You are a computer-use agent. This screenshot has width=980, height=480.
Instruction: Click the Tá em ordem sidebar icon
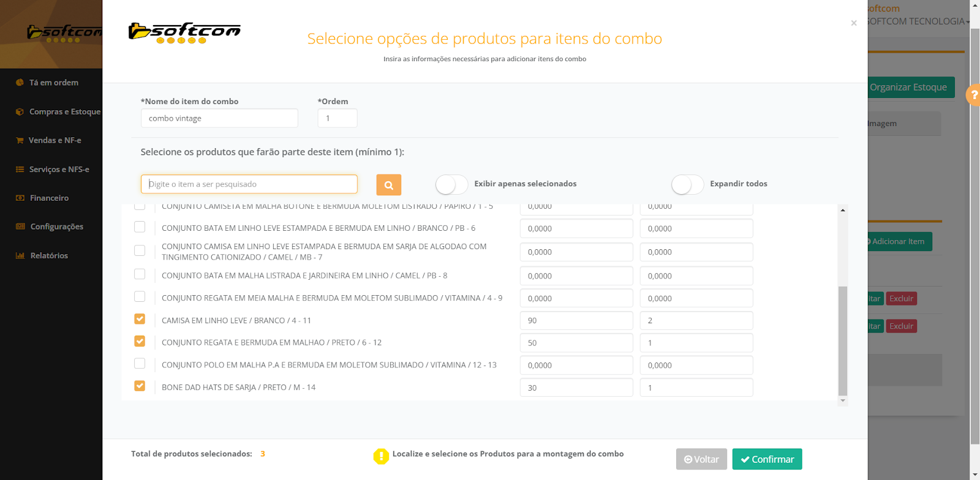click(x=20, y=83)
